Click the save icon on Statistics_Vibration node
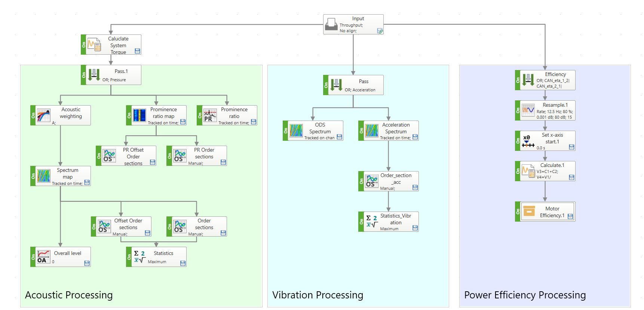644x310 pixels. click(415, 228)
